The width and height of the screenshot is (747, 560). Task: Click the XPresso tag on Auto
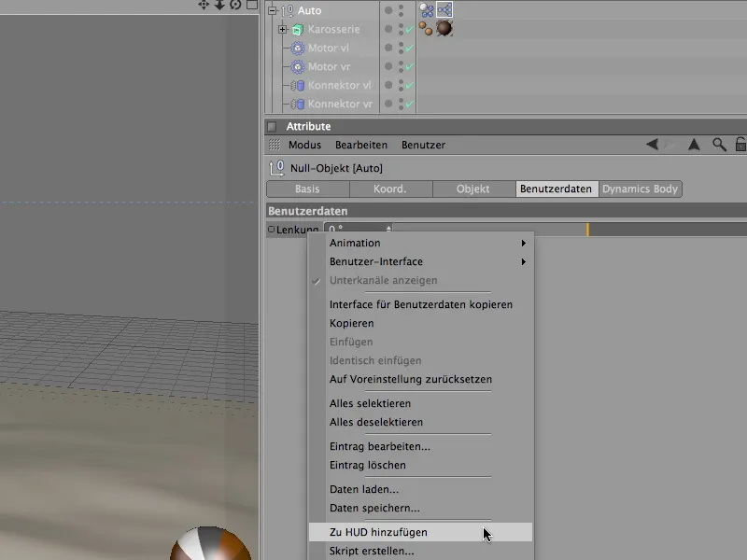coord(444,10)
